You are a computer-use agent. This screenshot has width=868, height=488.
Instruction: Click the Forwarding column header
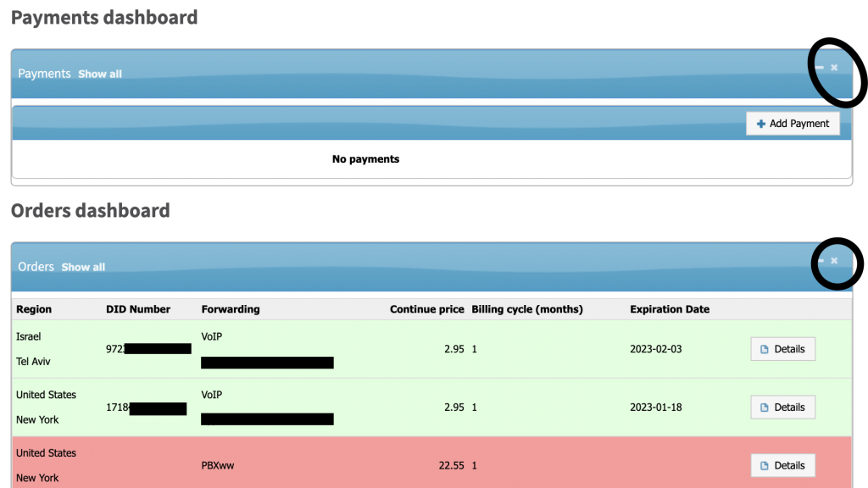coord(231,309)
